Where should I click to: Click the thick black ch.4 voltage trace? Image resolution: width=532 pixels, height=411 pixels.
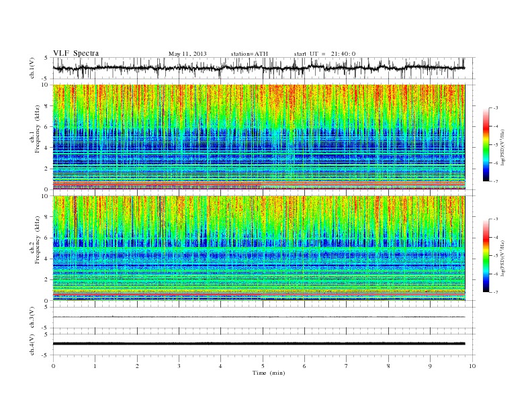tap(259, 344)
